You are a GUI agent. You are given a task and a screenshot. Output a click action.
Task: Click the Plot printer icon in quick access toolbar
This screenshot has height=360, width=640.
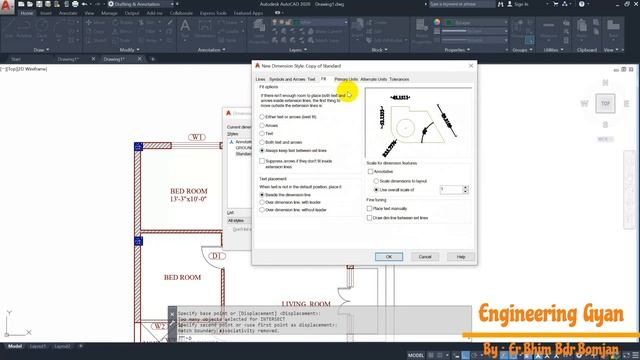[75, 4]
